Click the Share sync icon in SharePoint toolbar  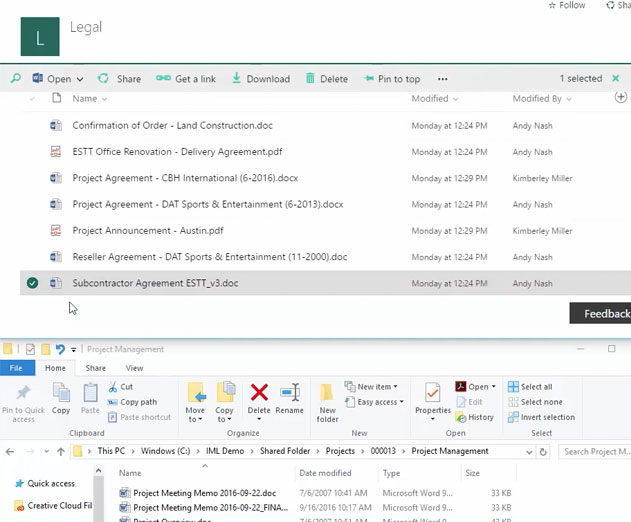[x=103, y=78]
